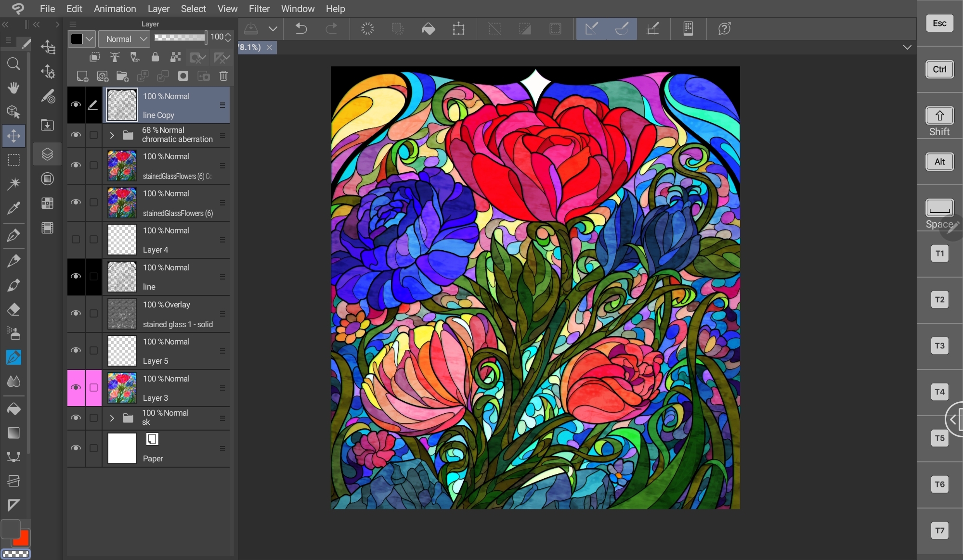
Task: Select the Eyedropper tool
Action: [13, 208]
